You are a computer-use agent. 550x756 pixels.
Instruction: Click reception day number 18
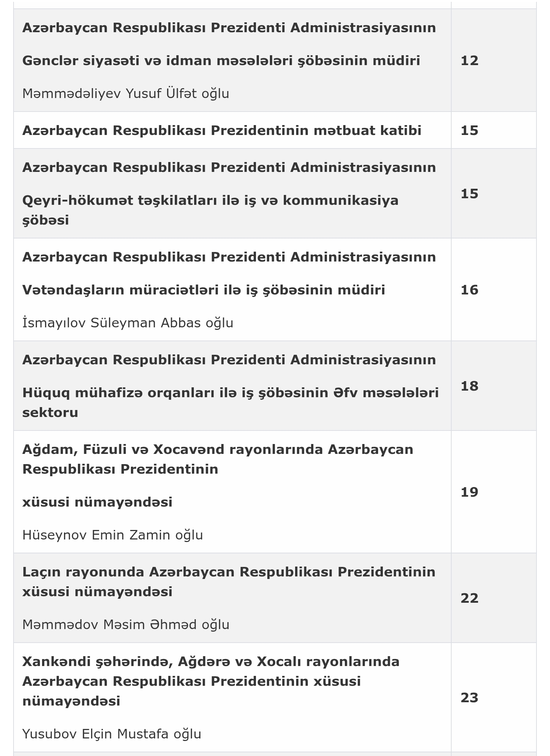pos(470,386)
